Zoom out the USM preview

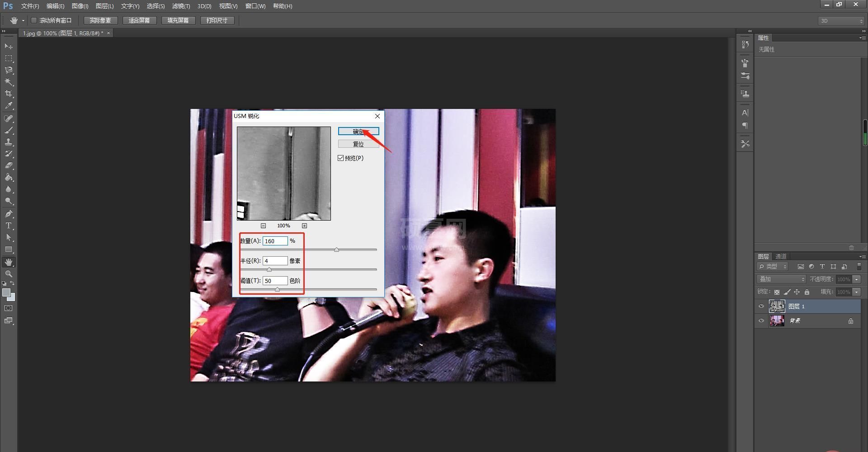click(x=263, y=226)
